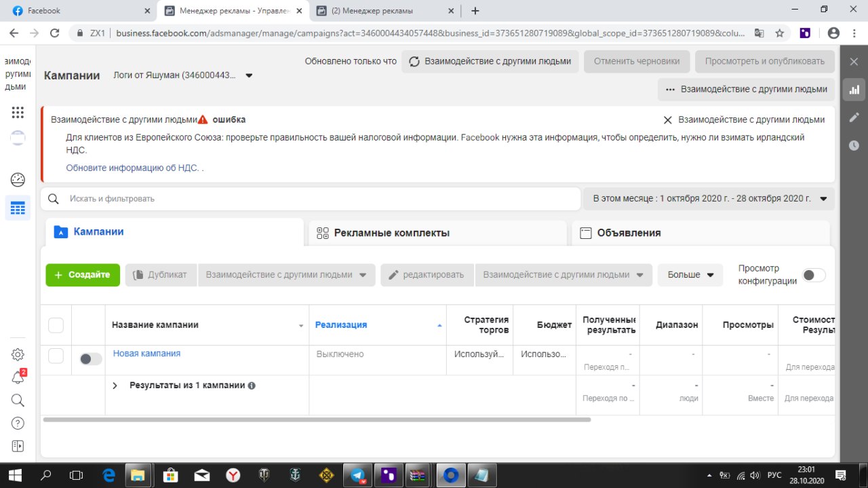Click Отменить черновики button
This screenshot has width=868, height=488.
[x=637, y=61]
